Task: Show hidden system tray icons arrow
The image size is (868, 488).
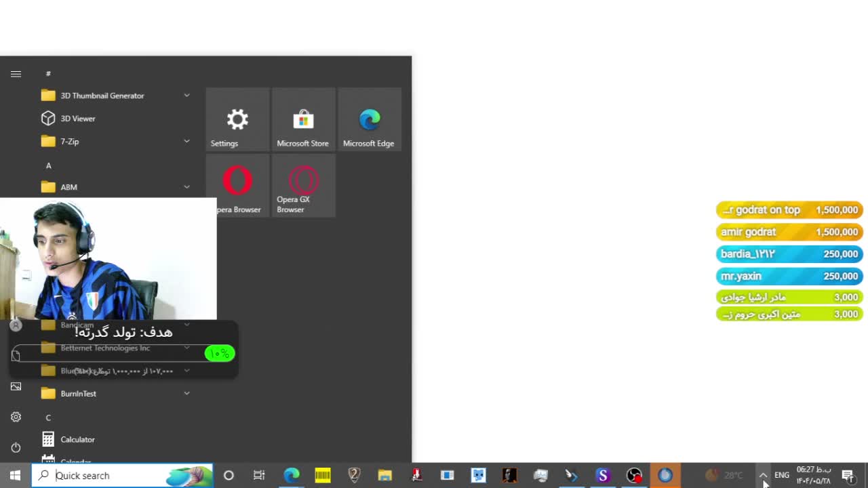Action: (x=763, y=475)
